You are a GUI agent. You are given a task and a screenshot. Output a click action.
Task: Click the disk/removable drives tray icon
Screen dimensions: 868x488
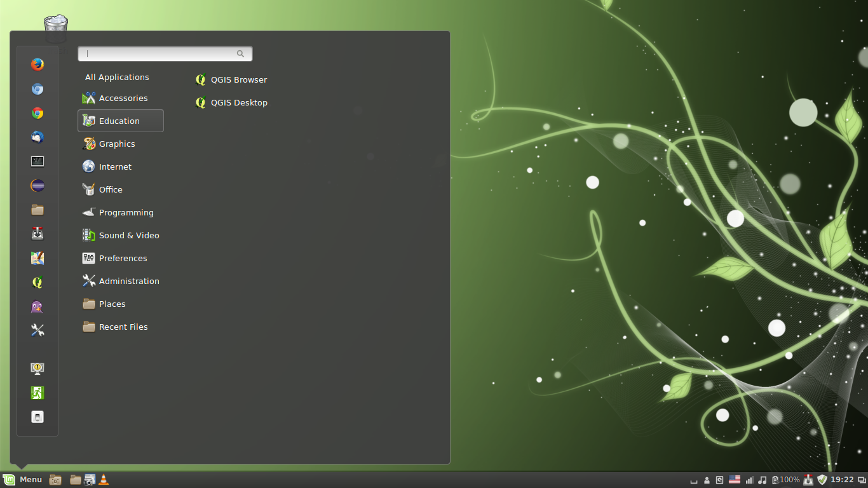[719, 480]
